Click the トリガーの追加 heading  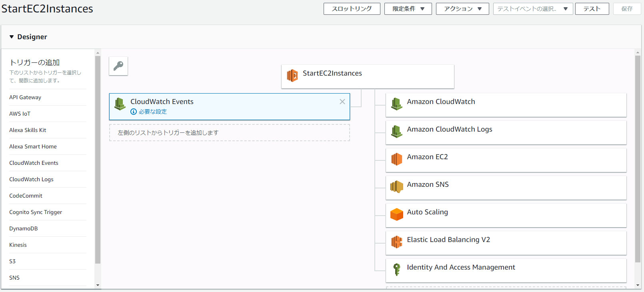point(34,62)
